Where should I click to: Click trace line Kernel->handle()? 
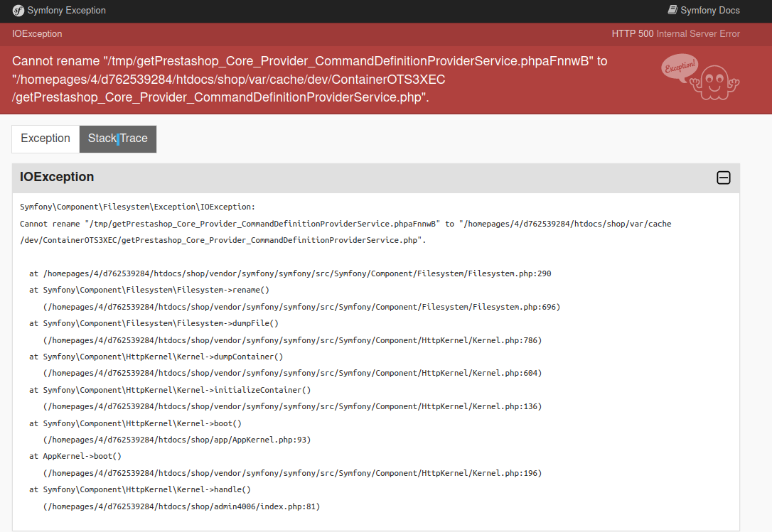(x=140, y=489)
